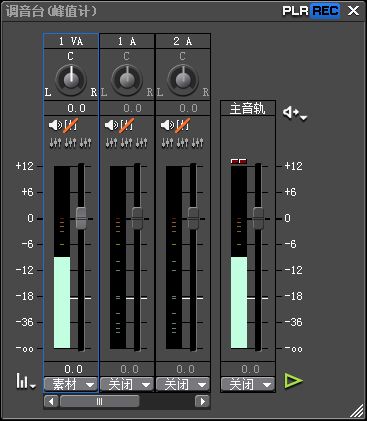This screenshot has width=367, height=421.
Task: Click the pan value field on track 2 A
Action: pos(183,108)
